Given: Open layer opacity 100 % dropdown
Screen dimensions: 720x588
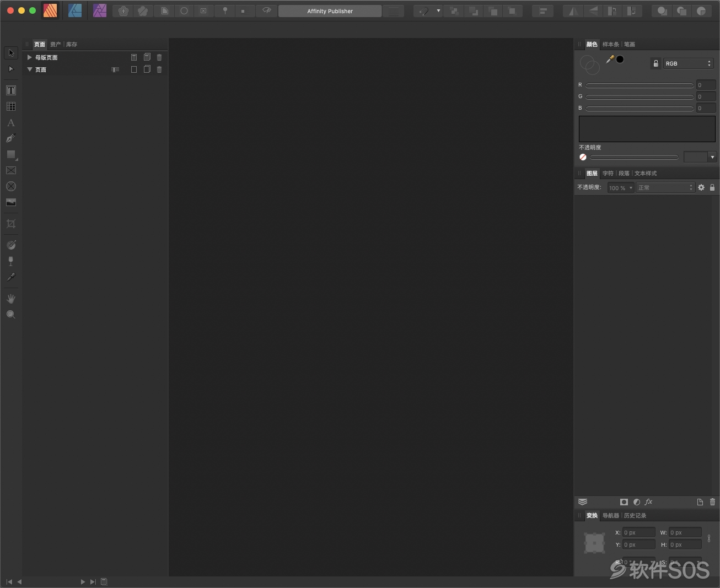Looking at the screenshot, I should pos(621,188).
